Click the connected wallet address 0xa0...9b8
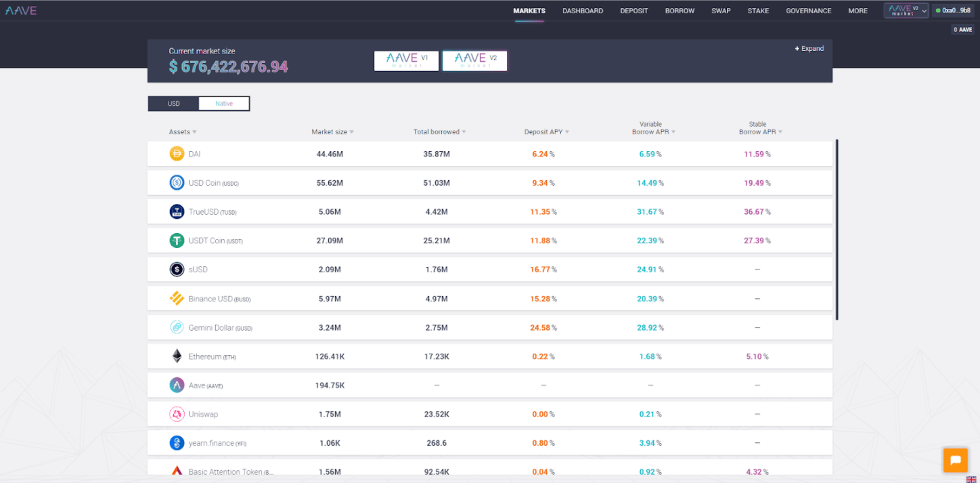Image resolution: width=980 pixels, height=483 pixels. [954, 10]
